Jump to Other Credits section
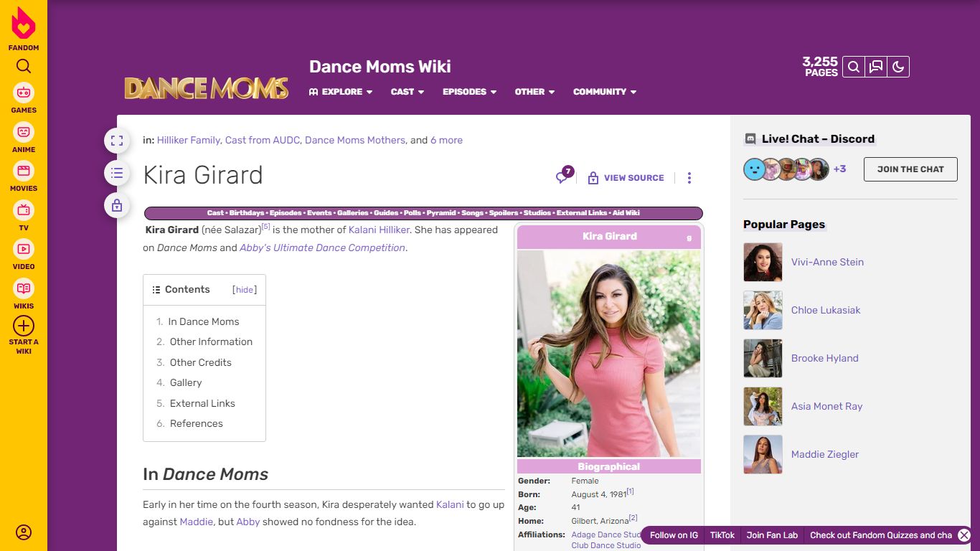This screenshot has width=980, height=551. point(201,363)
